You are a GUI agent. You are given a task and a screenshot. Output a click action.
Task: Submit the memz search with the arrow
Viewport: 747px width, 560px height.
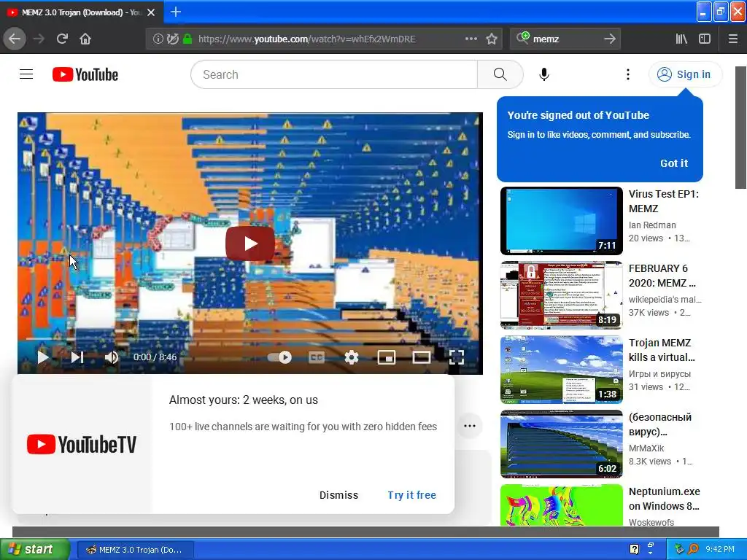click(x=610, y=39)
